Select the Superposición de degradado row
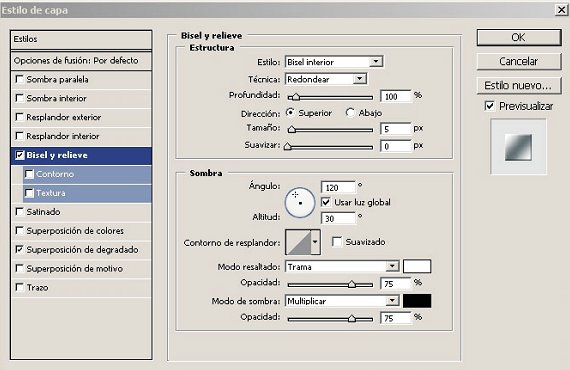Screen dimensions: 570x370 coord(81,250)
